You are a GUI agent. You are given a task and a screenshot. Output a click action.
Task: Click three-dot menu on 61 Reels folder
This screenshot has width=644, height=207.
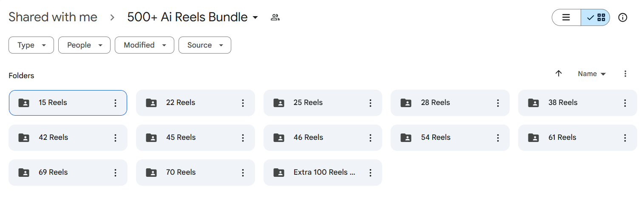click(x=625, y=138)
